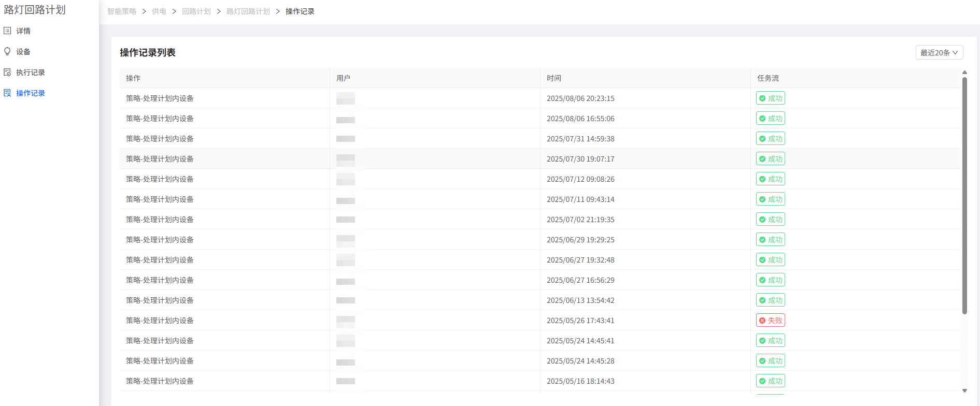Viewport: 980px width, 406px height.
Task: Click the scrollbar up arrow of the table
Action: (x=964, y=72)
